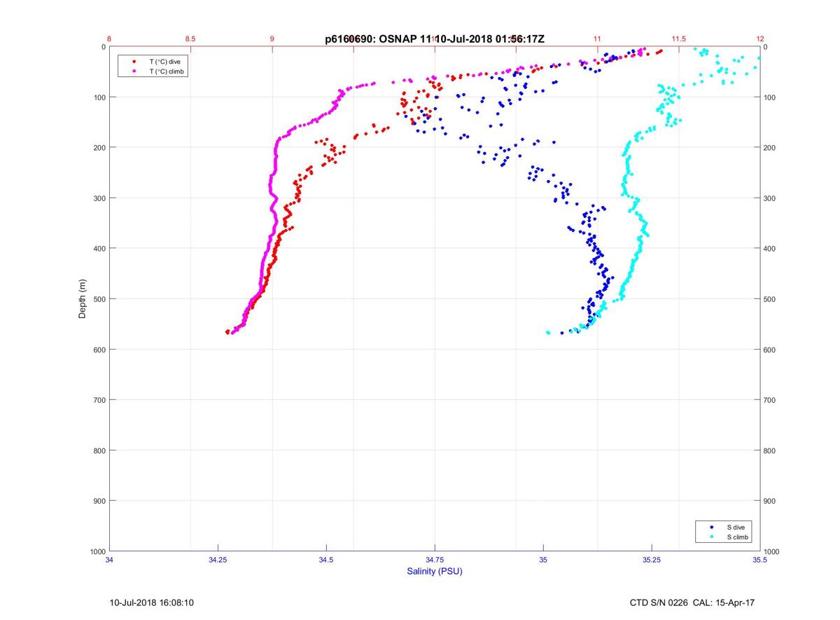Viewport: 840px width, 620px height.
Task: Click the plot title p6160690 OSNAP
Action: 435,39
